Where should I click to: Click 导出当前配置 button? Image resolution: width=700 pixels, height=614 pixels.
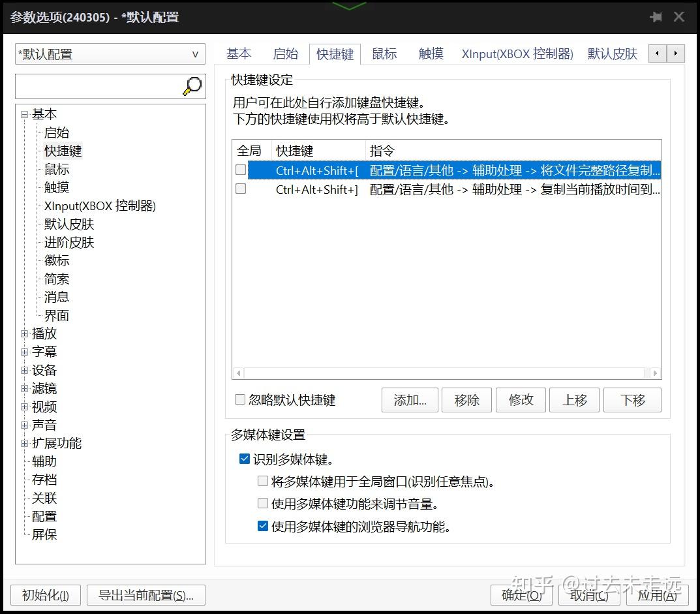coord(145,594)
